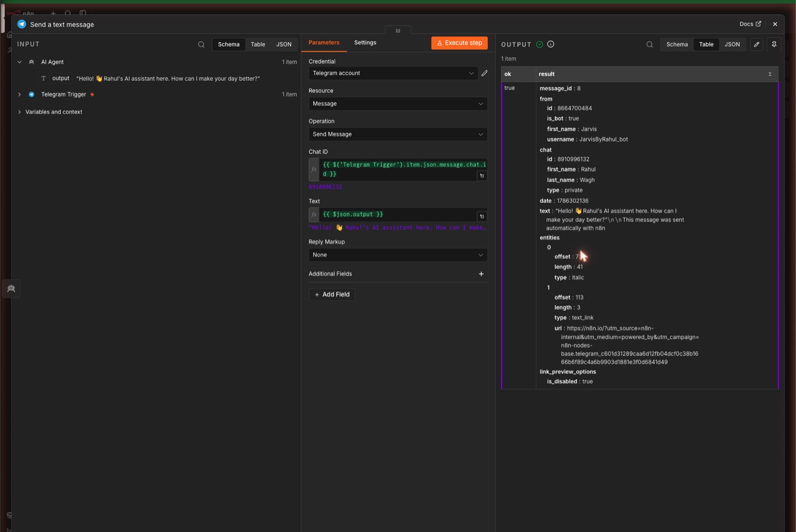Viewport: 796px width, 532px height.
Task: Click the fx icon of Chat ID
Action: pos(314,169)
